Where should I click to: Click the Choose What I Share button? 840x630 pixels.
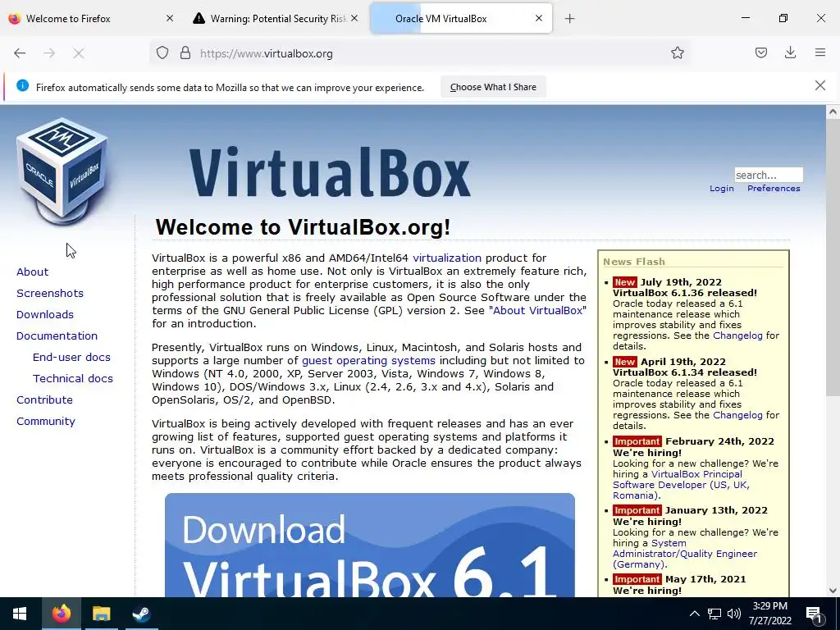coord(493,87)
